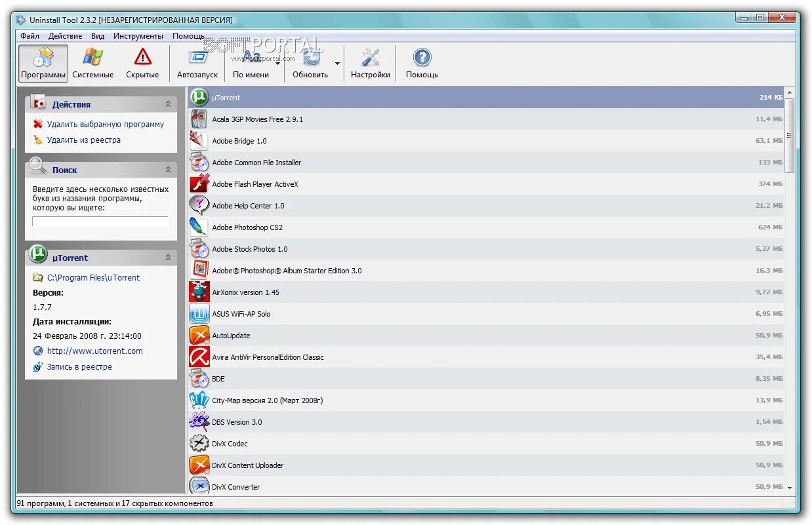Select Photoshop Album Starter Edition icon
The width and height of the screenshot is (812, 525).
coord(199,270)
